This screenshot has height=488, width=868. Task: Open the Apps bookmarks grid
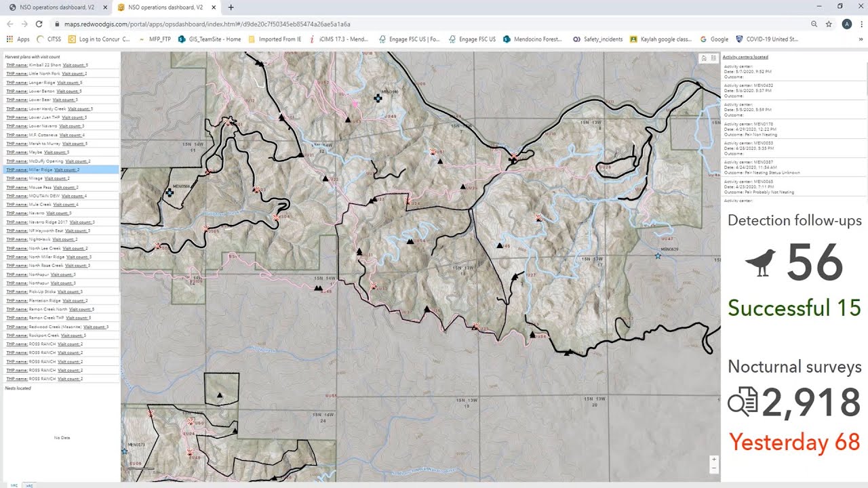[18, 39]
